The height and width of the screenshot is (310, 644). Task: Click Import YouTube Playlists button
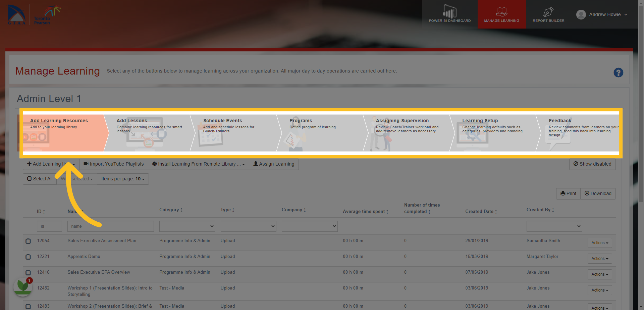113,164
